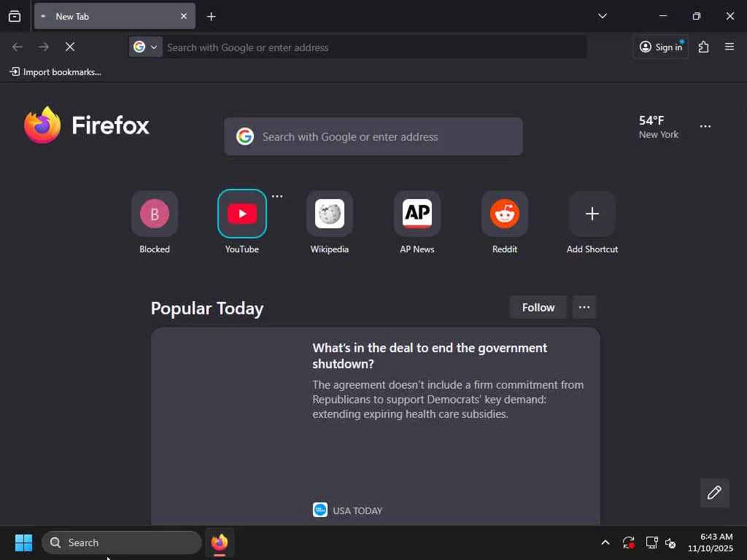Stop page loading with the X button
The height and width of the screenshot is (560, 747).
pos(69,47)
